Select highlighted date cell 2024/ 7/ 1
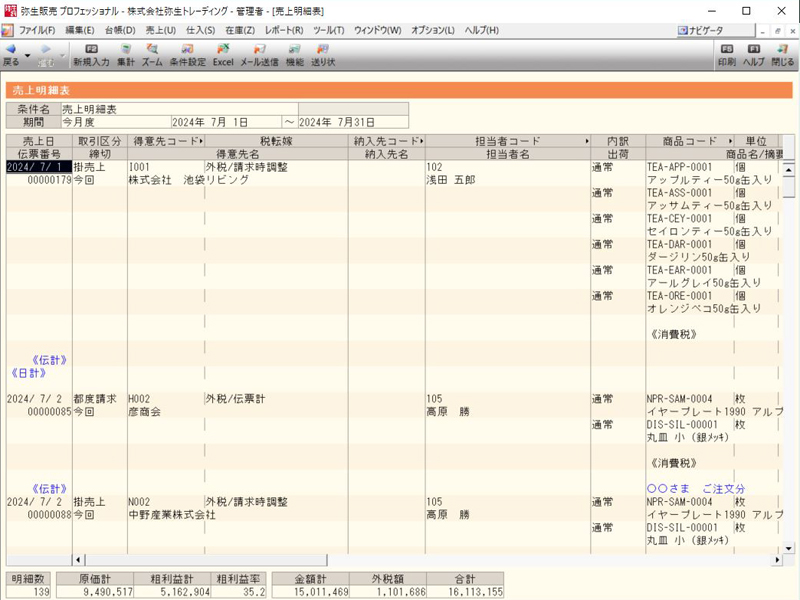This screenshot has width=800, height=600. [x=39, y=167]
